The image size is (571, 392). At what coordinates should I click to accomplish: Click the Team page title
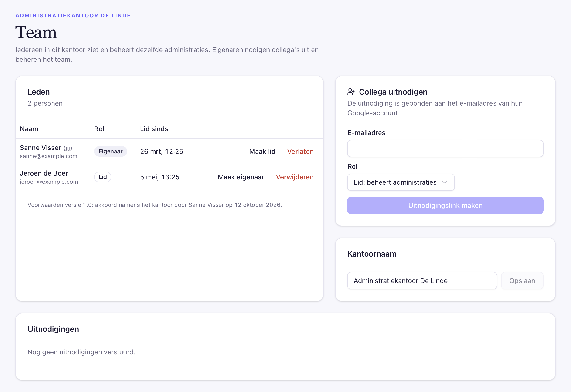pyautogui.click(x=36, y=32)
